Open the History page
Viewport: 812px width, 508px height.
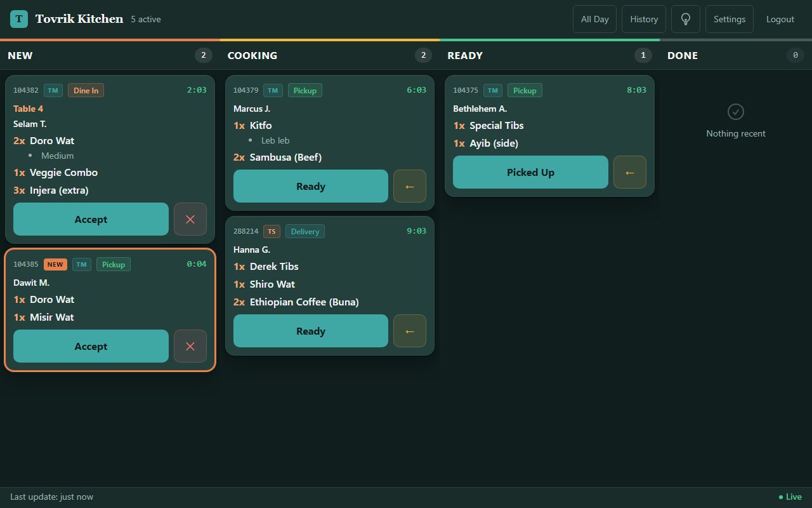[644, 19]
